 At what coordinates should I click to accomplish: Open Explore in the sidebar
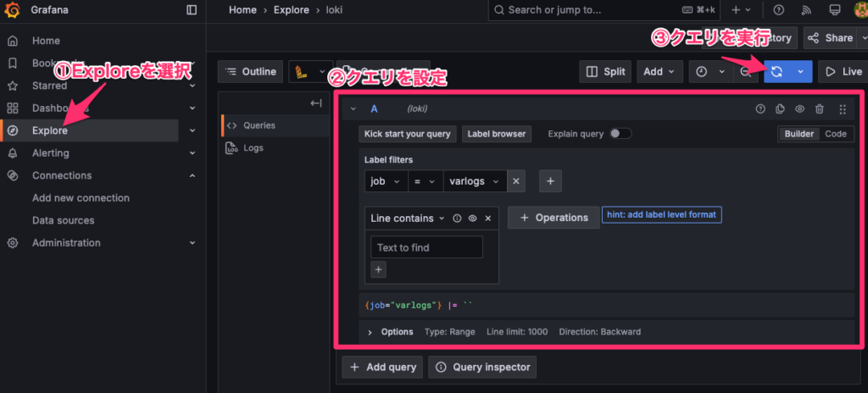coord(50,130)
